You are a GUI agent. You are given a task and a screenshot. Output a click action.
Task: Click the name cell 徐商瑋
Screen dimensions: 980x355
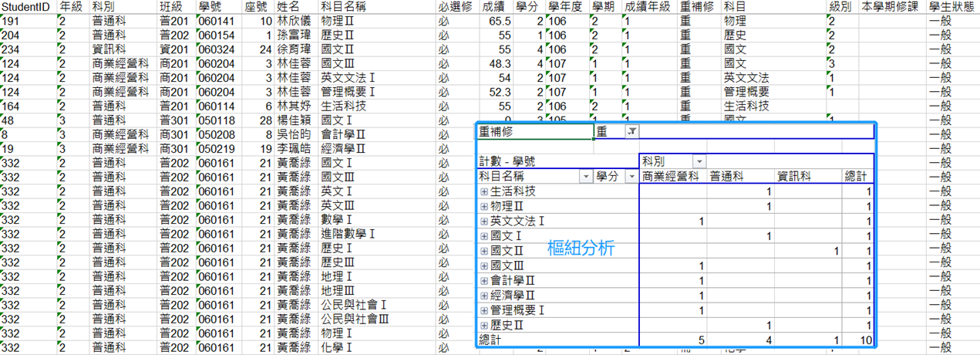[296, 49]
